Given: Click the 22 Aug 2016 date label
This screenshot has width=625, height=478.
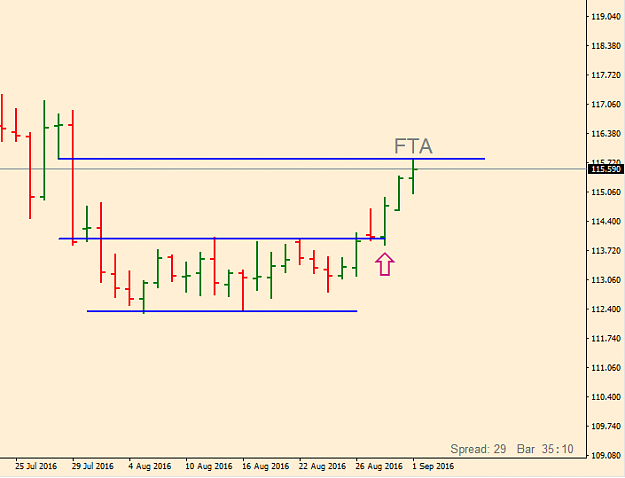Looking at the screenshot, I should click(322, 466).
